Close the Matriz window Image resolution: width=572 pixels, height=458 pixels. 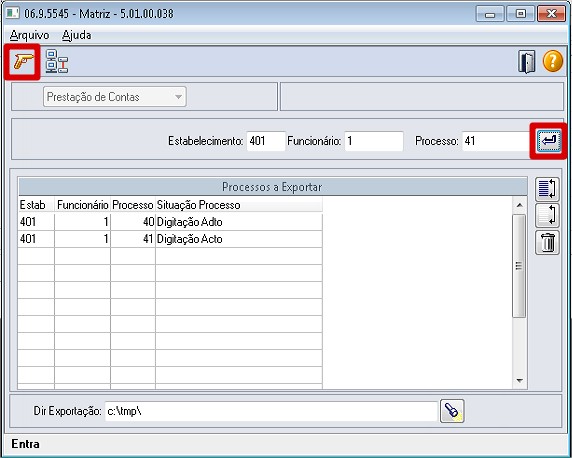[551, 14]
